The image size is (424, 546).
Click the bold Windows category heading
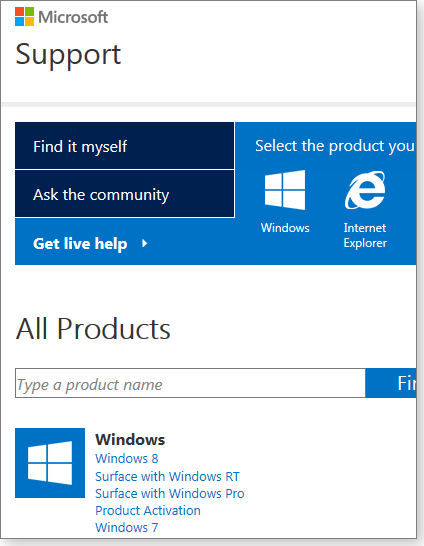130,439
